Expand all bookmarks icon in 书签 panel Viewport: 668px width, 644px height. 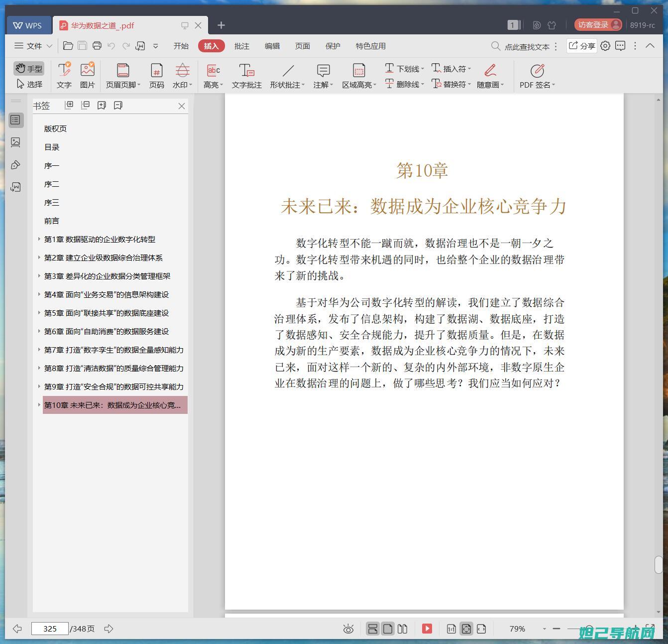click(69, 105)
